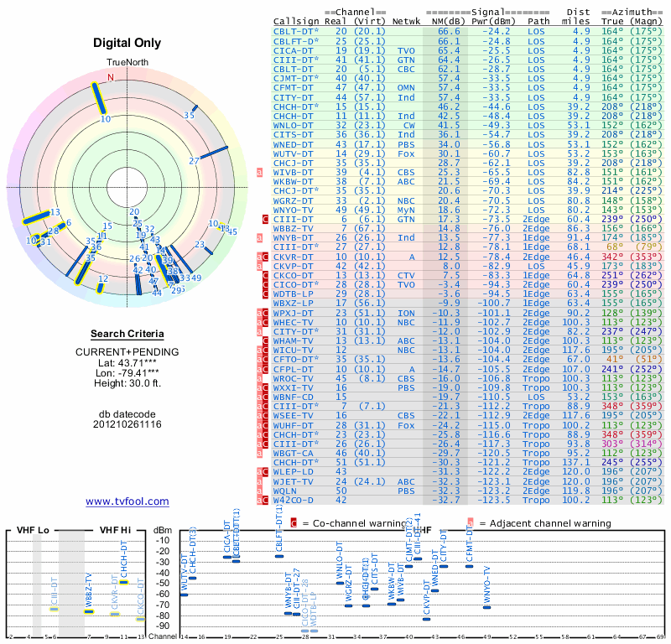Click the co-channel 'C' icon on the CKVR-DT row
This screenshot has width=671, height=644.
[x=265, y=257]
